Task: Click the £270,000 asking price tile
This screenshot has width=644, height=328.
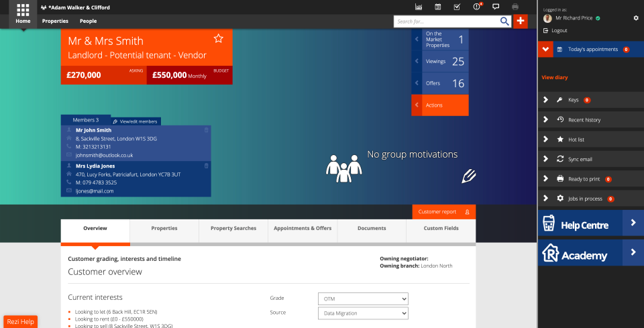Action: [103, 75]
